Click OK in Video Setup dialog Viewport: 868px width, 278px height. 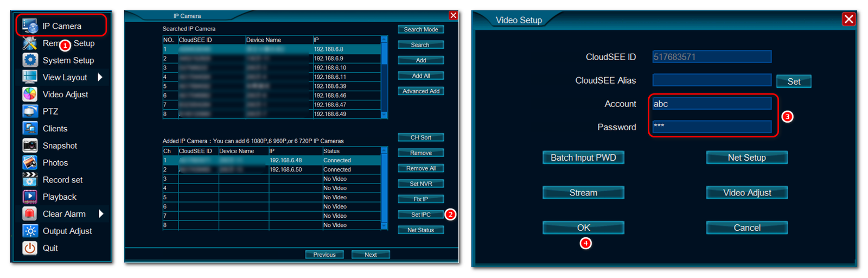pos(583,228)
